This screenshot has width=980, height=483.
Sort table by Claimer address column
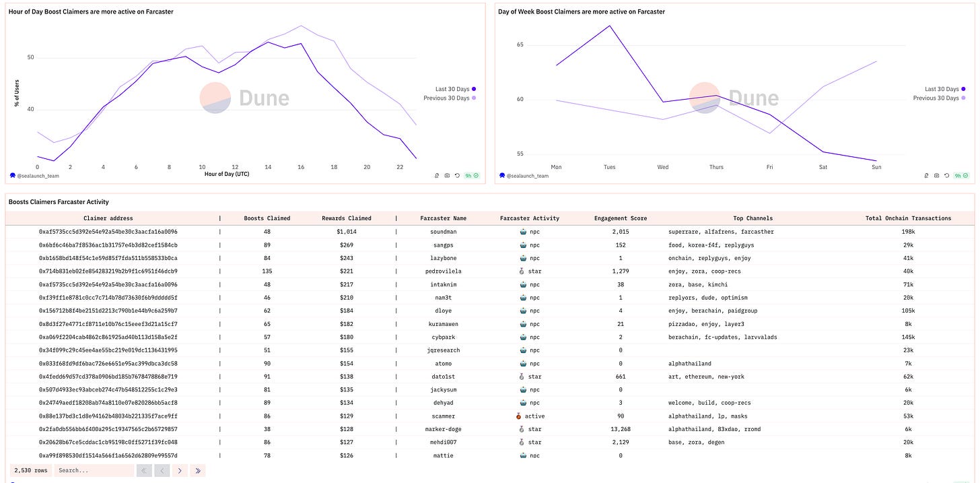coord(108,218)
